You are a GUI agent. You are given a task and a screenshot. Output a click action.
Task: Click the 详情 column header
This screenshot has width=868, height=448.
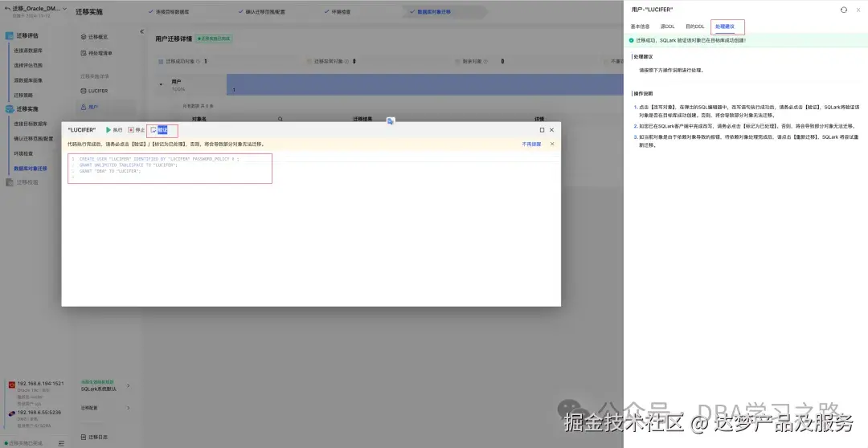point(539,119)
